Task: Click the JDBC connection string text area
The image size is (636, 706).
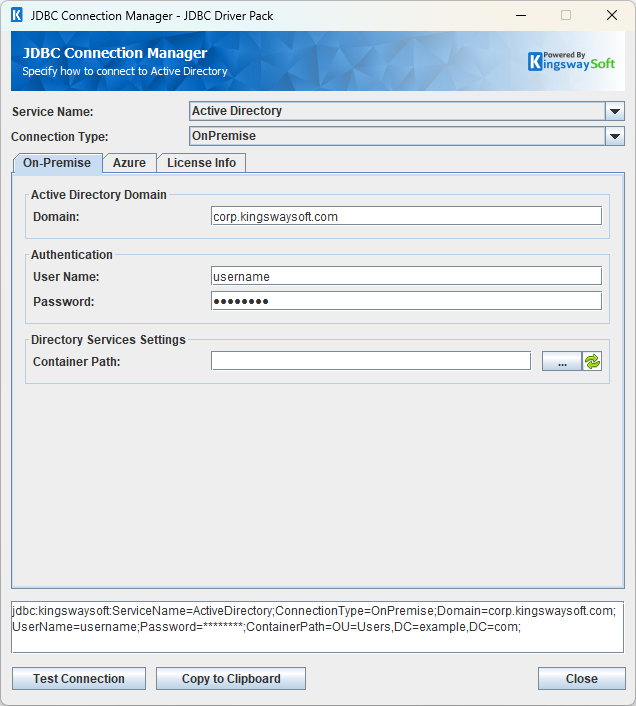Action: click(x=317, y=626)
